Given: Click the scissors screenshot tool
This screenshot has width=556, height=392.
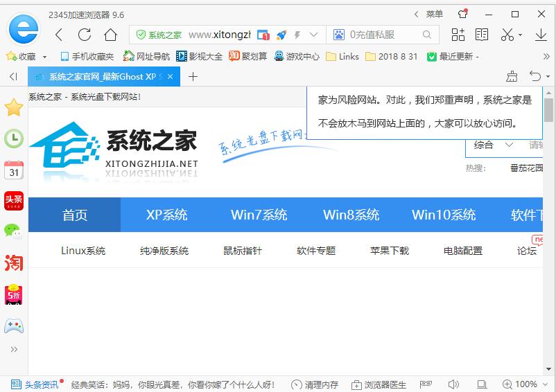Looking at the screenshot, I should point(507,35).
